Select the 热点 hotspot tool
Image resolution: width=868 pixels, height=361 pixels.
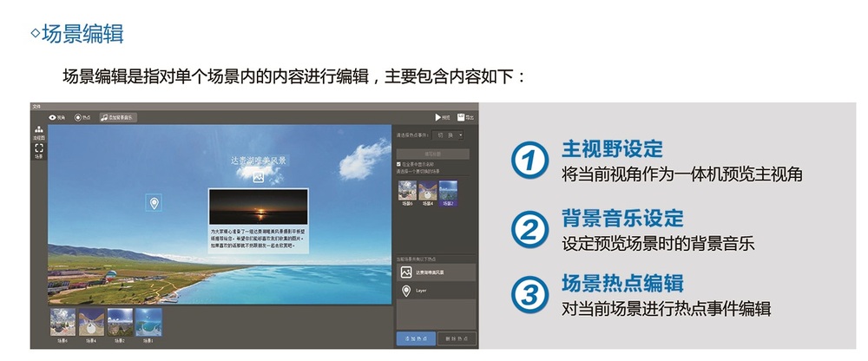[82, 117]
